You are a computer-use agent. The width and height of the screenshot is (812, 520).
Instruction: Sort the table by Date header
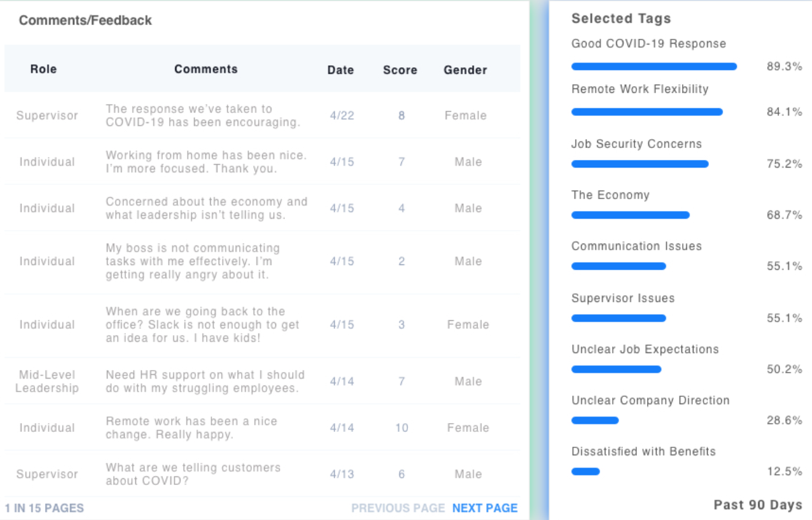(341, 70)
